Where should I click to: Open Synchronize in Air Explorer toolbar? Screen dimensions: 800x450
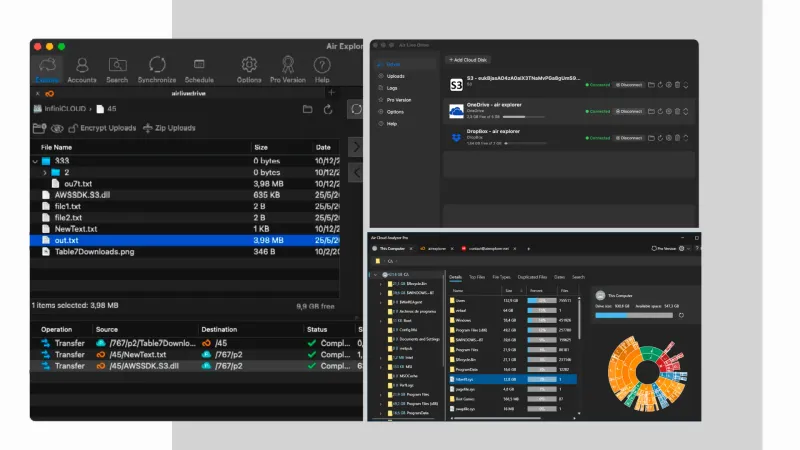(x=157, y=69)
